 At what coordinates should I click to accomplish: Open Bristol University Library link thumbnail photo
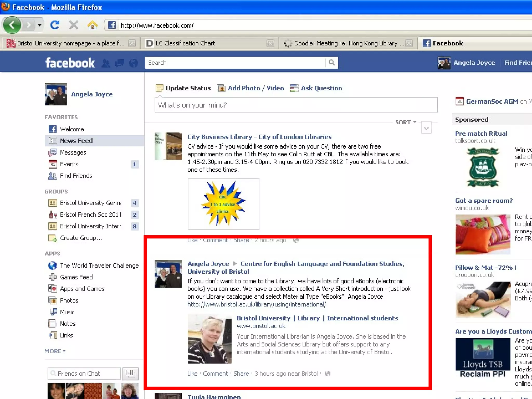(210, 339)
